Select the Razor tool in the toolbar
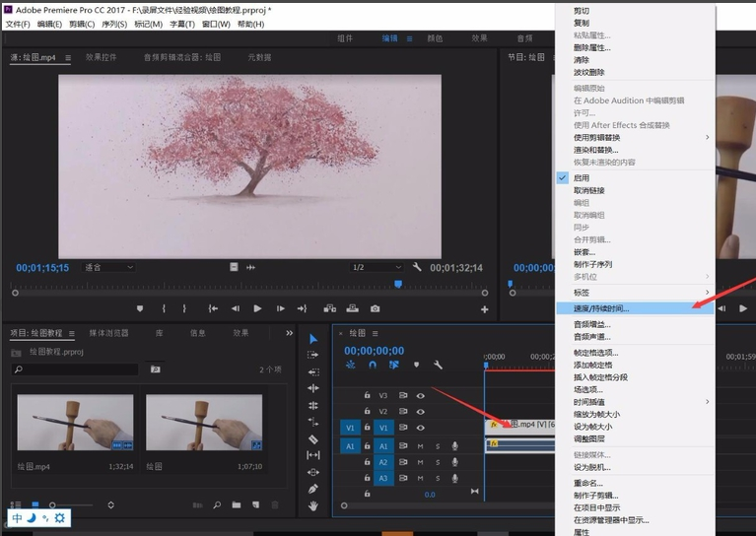 (x=313, y=438)
